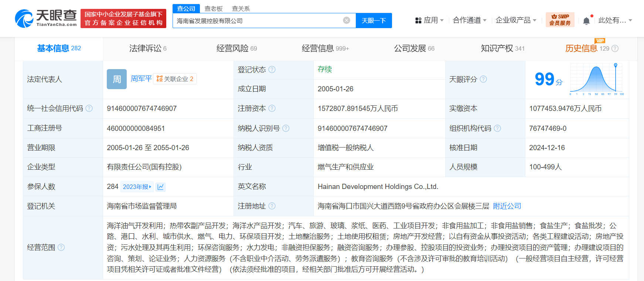
Task: Expand the 合作通道 dropdown
Action: [x=469, y=20]
